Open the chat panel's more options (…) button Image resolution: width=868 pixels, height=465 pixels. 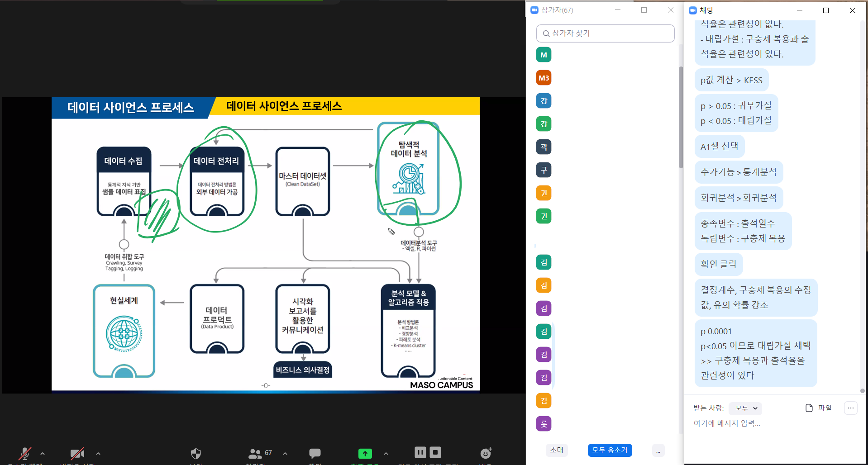click(850, 408)
